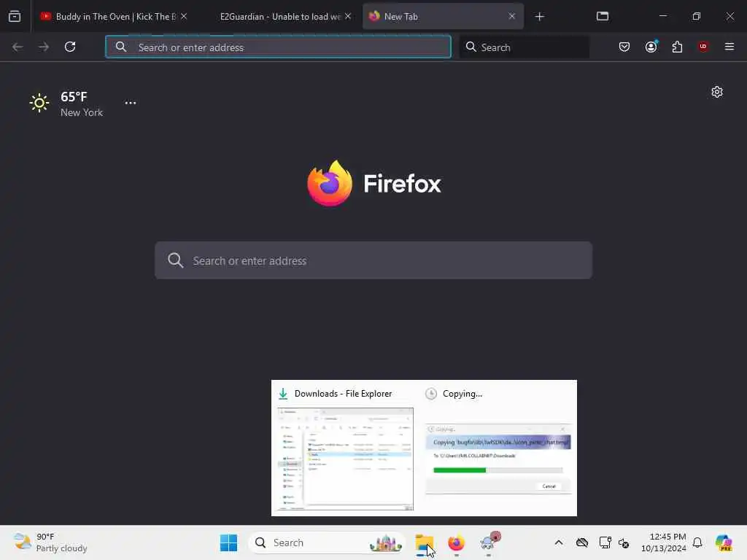Switch to Buddy in The Oven YouTube tab

[x=113, y=16]
